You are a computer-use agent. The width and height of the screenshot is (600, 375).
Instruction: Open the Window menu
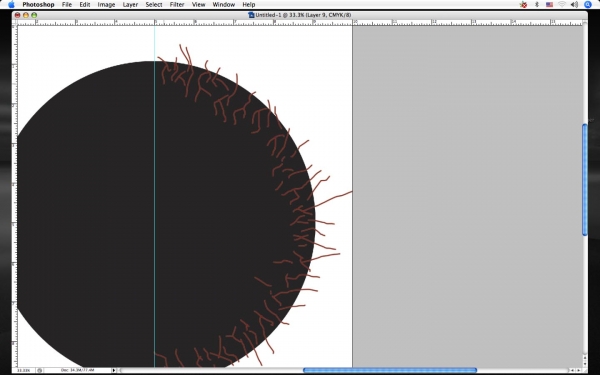pyautogui.click(x=223, y=5)
